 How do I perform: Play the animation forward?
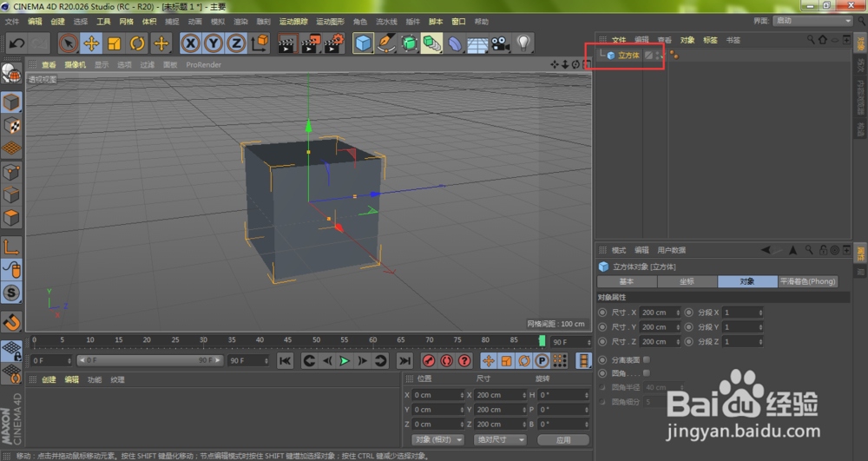[x=345, y=361]
